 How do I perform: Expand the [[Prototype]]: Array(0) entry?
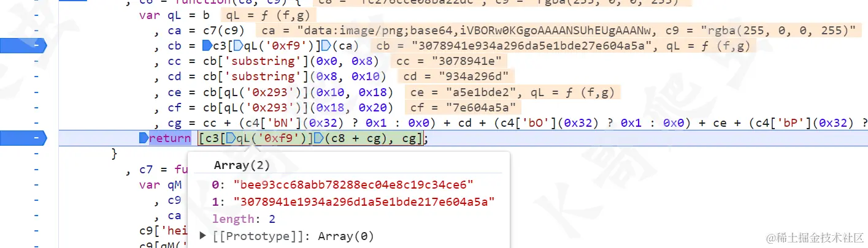coord(204,236)
